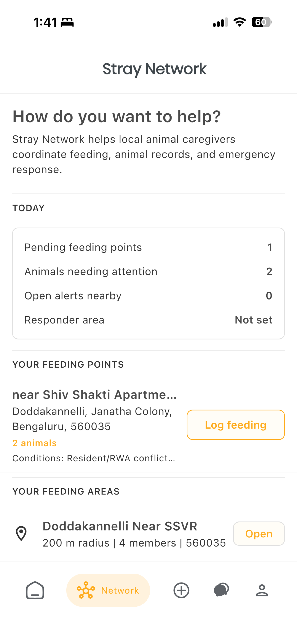
Task: Tap the location pin icon
Action: pyautogui.click(x=21, y=533)
